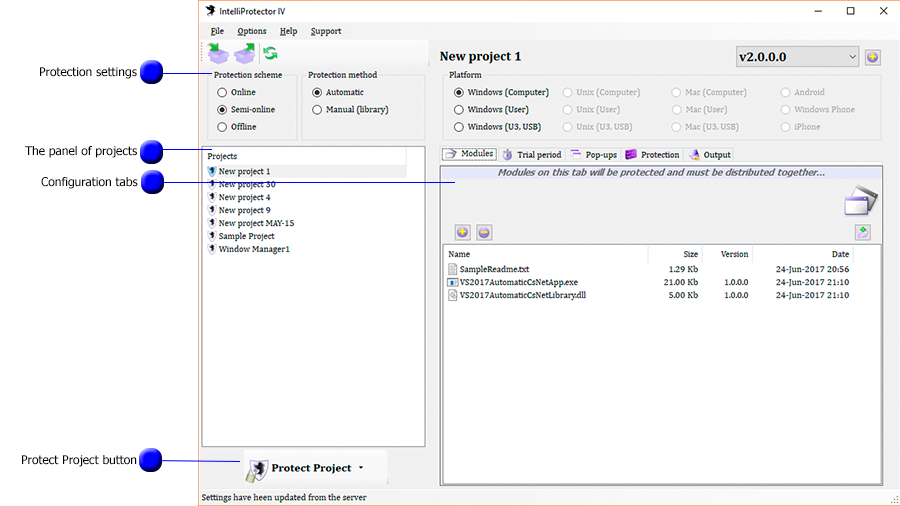Screen dimensions: 900x506
Task: Click the icon beside Sample Project
Action: point(212,236)
